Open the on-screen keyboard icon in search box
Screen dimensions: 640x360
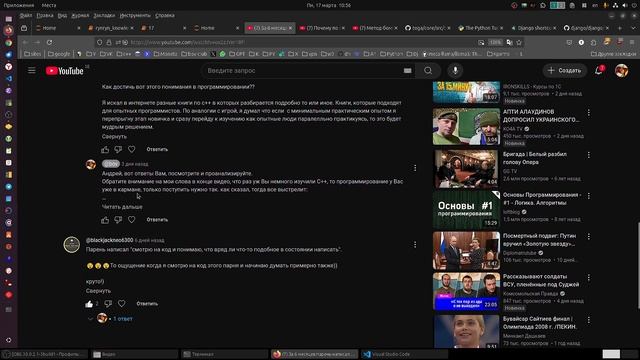[x=407, y=71]
